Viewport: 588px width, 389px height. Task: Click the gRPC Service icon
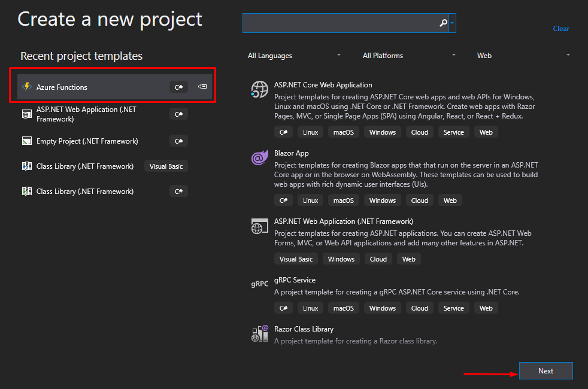[259, 284]
